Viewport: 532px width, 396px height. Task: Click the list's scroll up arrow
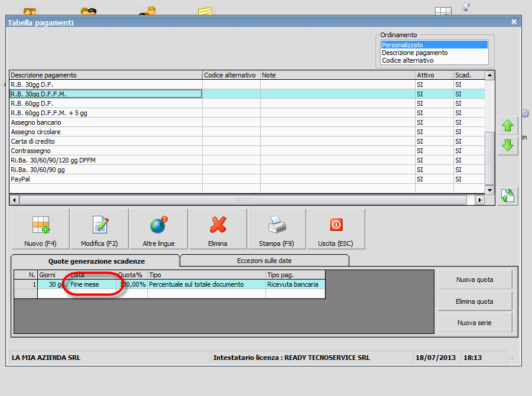click(x=489, y=75)
